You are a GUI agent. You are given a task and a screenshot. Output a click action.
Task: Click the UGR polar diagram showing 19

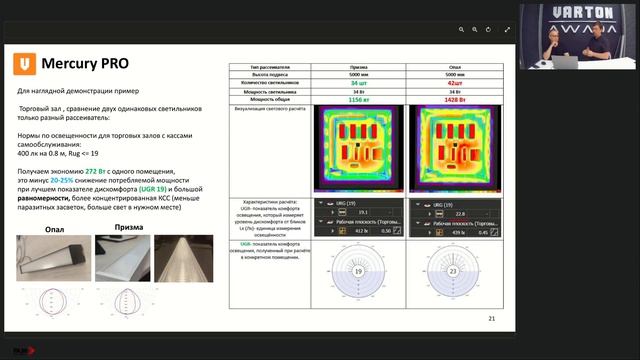pyautogui.click(x=358, y=271)
